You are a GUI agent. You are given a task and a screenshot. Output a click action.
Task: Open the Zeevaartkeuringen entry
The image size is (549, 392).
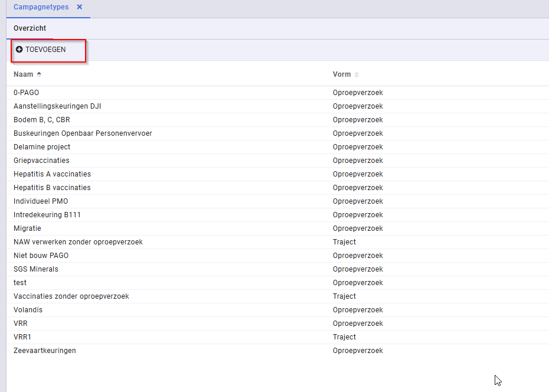277,351
